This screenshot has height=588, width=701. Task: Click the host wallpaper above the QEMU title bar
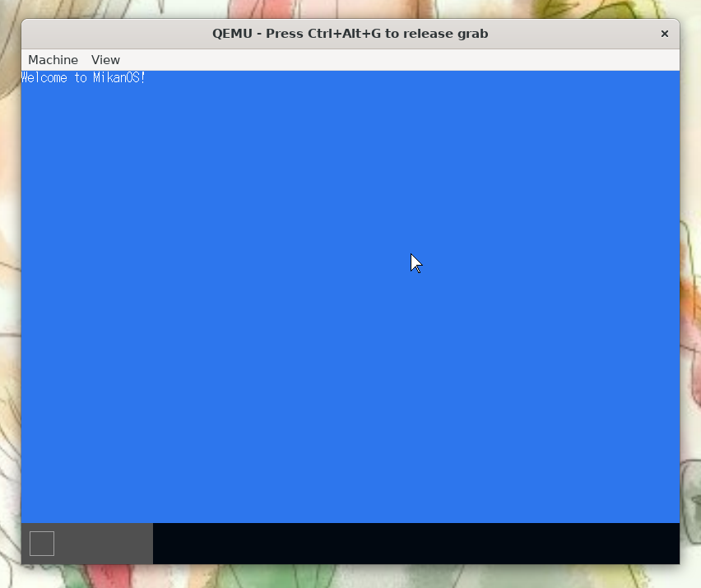(x=350, y=7)
